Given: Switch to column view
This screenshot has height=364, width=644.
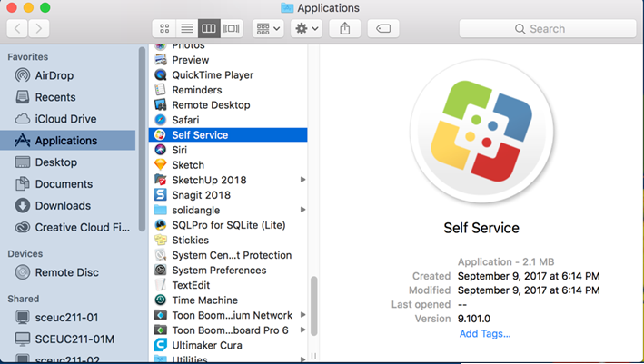Looking at the screenshot, I should tap(209, 28).
